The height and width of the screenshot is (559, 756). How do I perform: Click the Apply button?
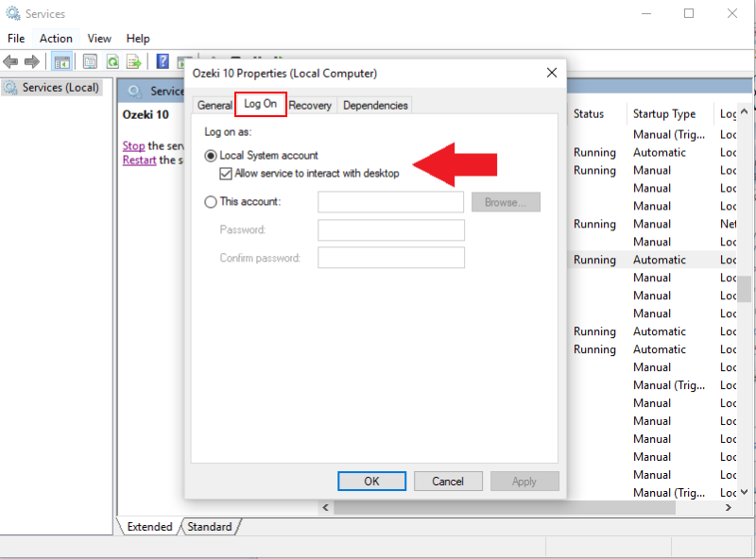click(524, 481)
